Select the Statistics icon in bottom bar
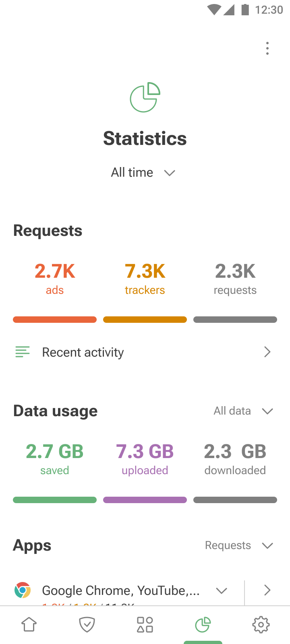This screenshot has width=290, height=644. coord(203,625)
